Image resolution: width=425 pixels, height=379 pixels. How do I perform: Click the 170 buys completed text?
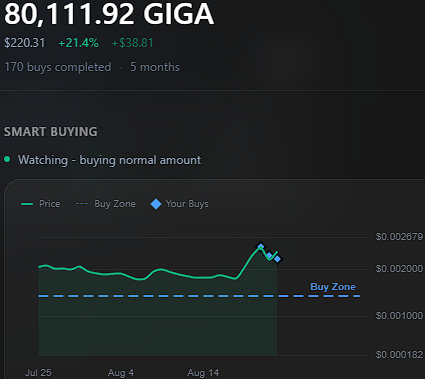pyautogui.click(x=58, y=67)
